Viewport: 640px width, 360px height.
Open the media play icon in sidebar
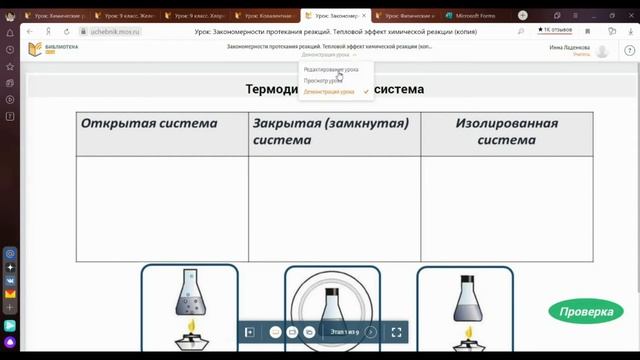tap(10, 100)
